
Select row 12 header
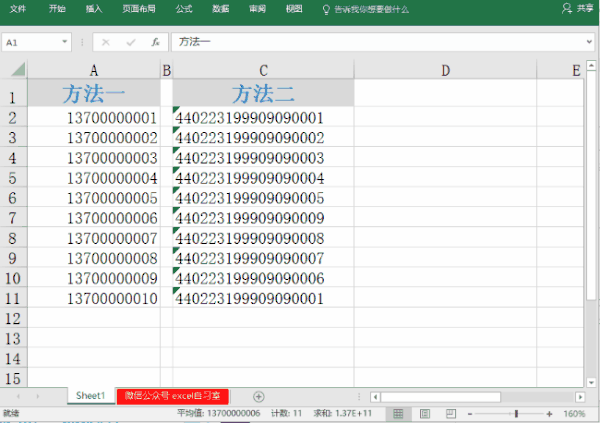coord(13,318)
